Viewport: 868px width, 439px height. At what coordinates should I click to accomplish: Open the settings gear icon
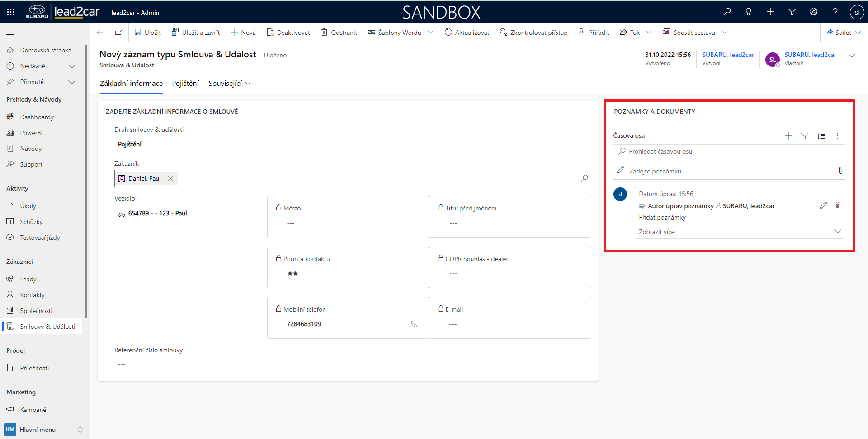click(x=813, y=12)
